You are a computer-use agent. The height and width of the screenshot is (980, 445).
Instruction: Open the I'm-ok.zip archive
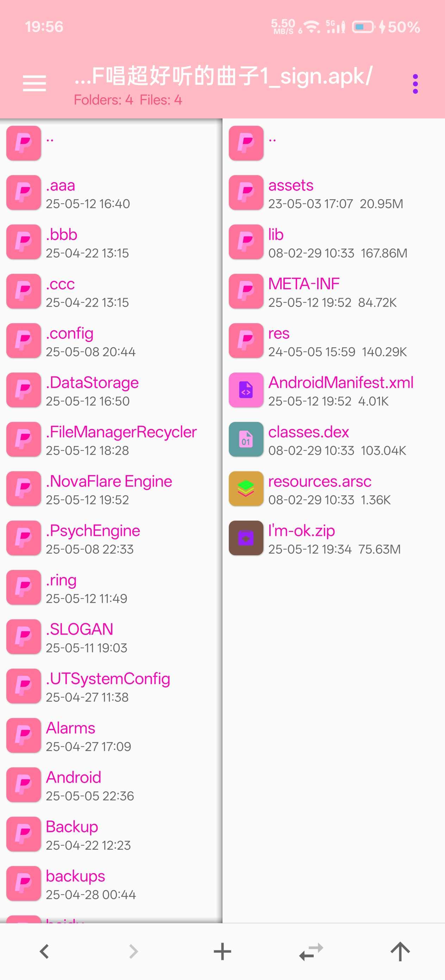334,538
